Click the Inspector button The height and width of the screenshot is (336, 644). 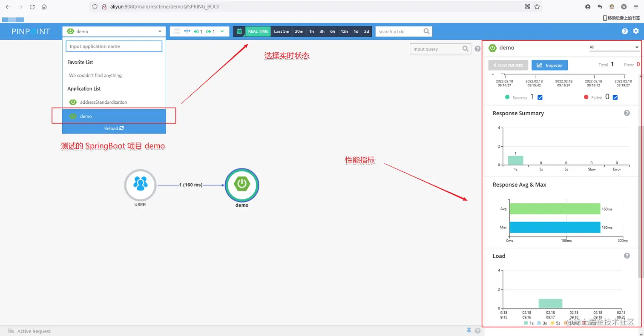pyautogui.click(x=549, y=65)
